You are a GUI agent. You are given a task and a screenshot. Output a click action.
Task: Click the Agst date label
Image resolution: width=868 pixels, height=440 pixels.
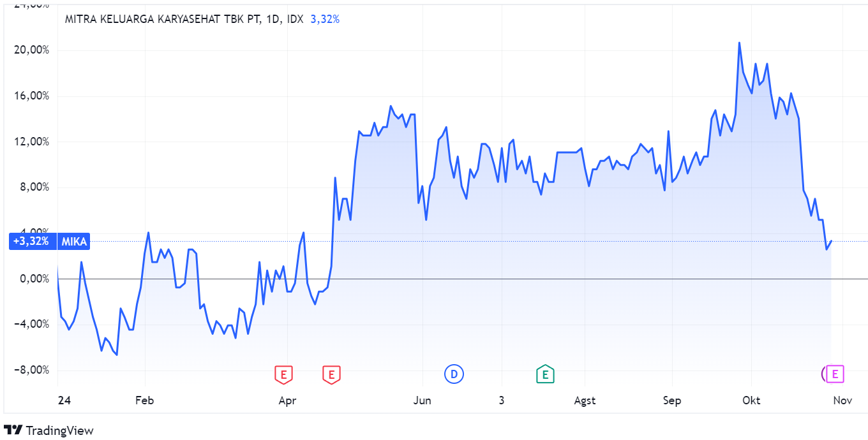click(x=585, y=400)
